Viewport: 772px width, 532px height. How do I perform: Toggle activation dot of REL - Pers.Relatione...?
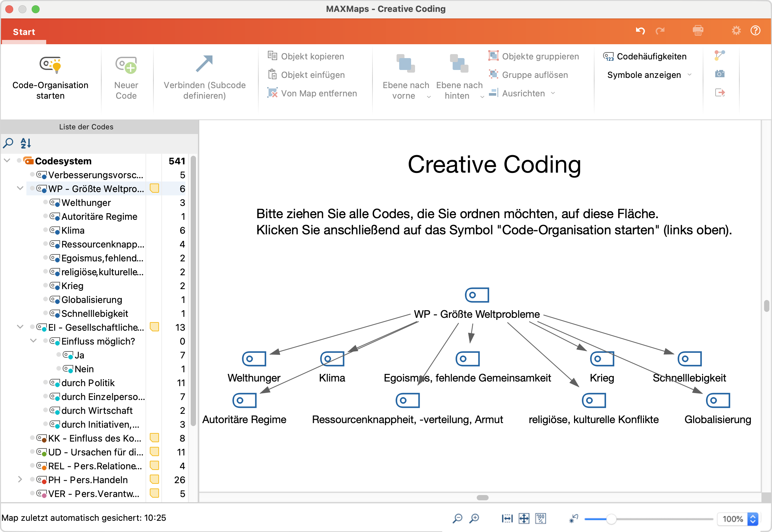[32, 466]
